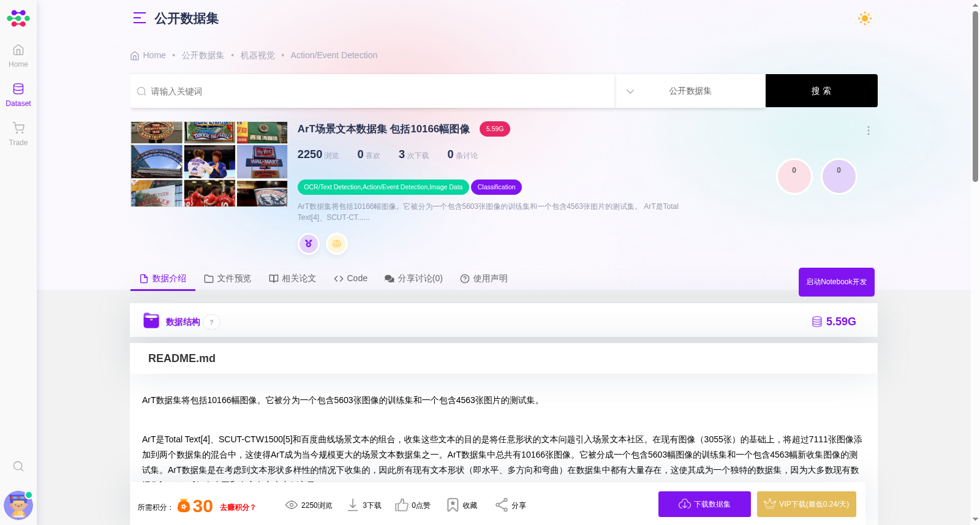
Task: Click 启动Notebook开发 button
Action: point(837,282)
